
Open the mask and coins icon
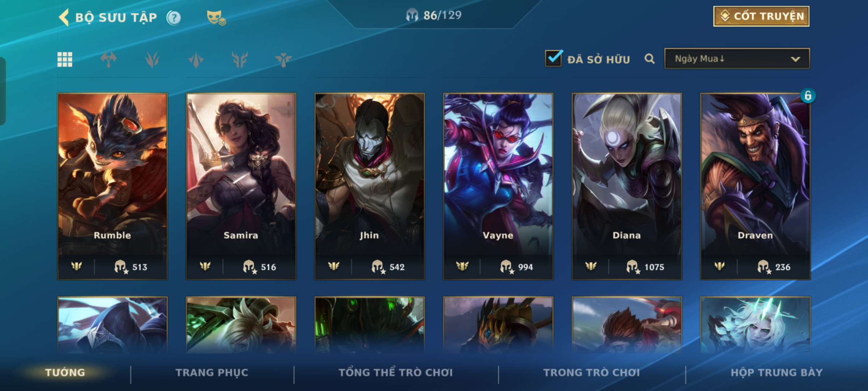click(x=216, y=17)
